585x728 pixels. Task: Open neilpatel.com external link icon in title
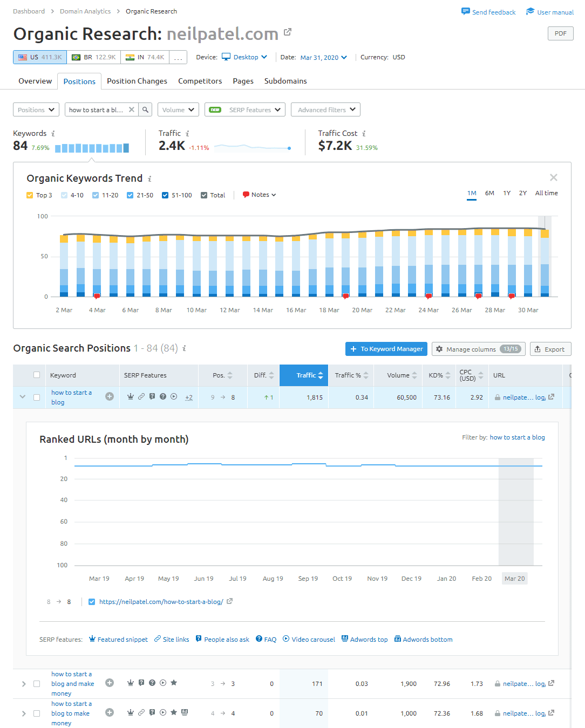[x=288, y=32]
